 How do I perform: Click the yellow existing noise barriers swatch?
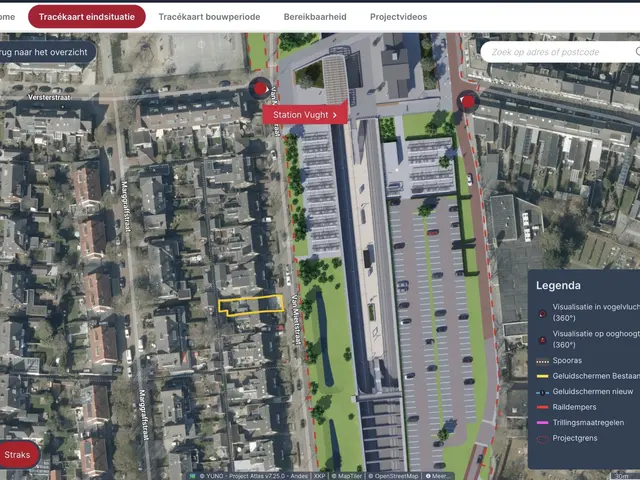tap(542, 376)
